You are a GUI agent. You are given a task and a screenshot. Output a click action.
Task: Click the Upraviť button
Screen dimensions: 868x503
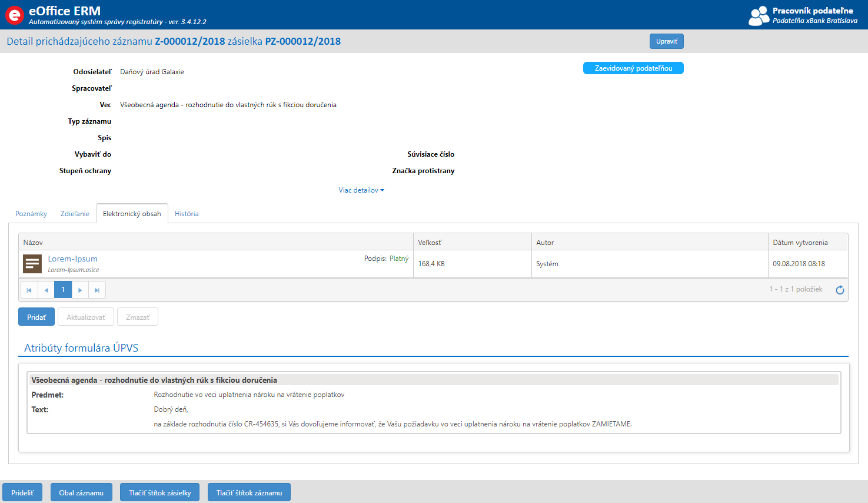point(667,41)
